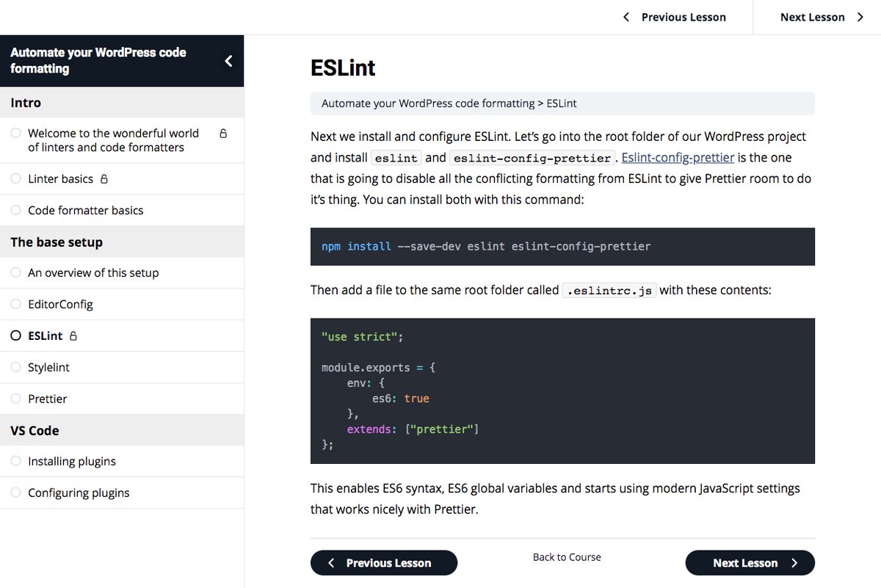Mark the overview of this setup circle
The height and width of the screenshot is (588, 881).
click(16, 273)
